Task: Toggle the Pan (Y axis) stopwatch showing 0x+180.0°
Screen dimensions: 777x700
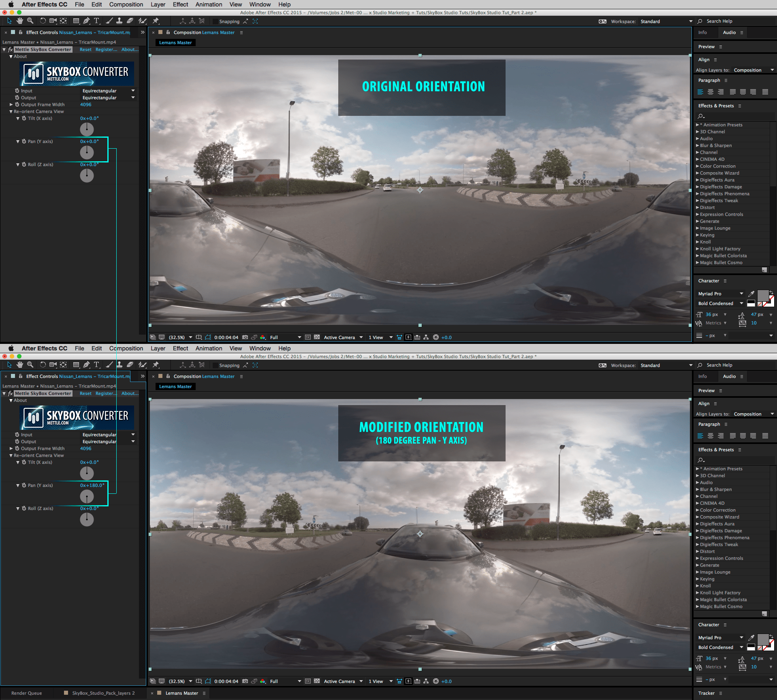Action: point(24,485)
